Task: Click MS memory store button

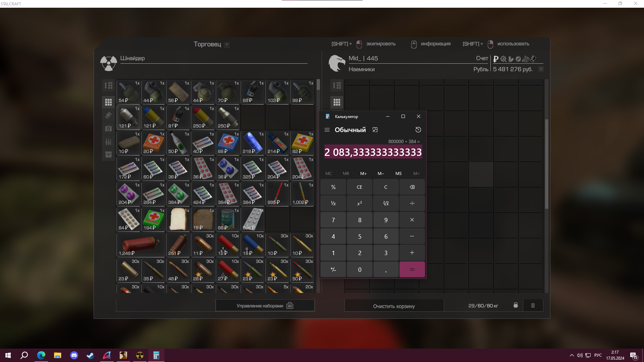Action: pos(398,173)
